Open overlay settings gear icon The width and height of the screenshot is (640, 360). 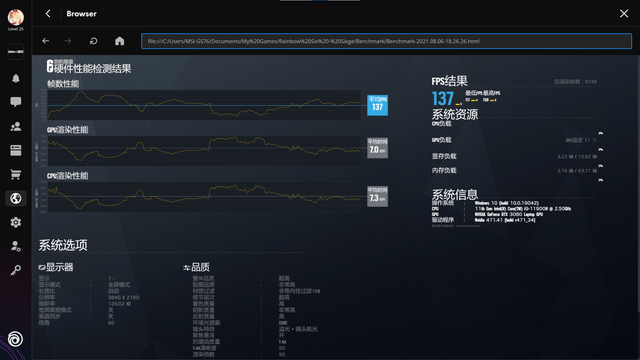click(16, 222)
